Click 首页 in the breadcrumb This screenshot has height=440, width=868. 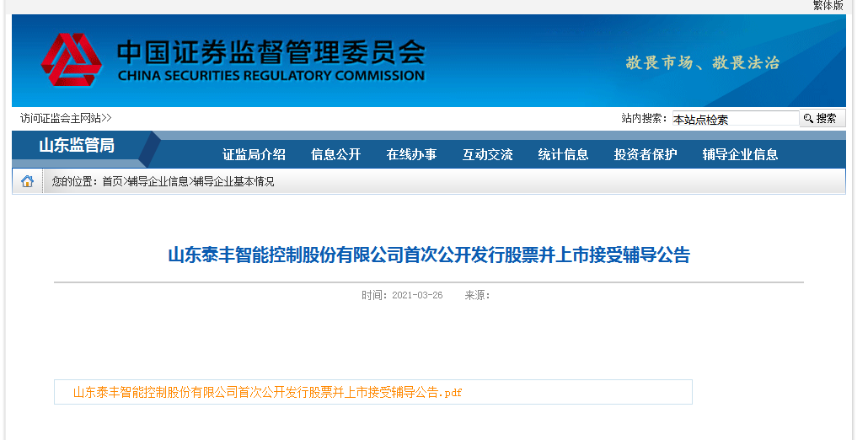(112, 181)
